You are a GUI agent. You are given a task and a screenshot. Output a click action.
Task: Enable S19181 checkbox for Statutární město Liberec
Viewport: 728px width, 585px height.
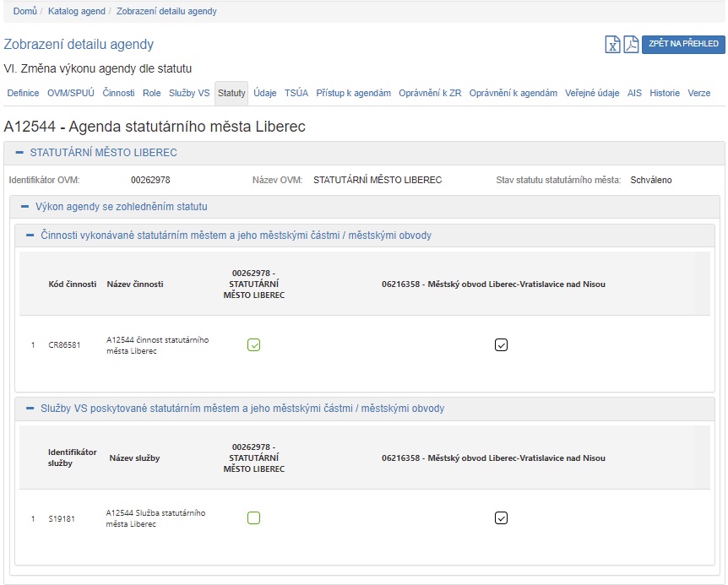coord(253,518)
